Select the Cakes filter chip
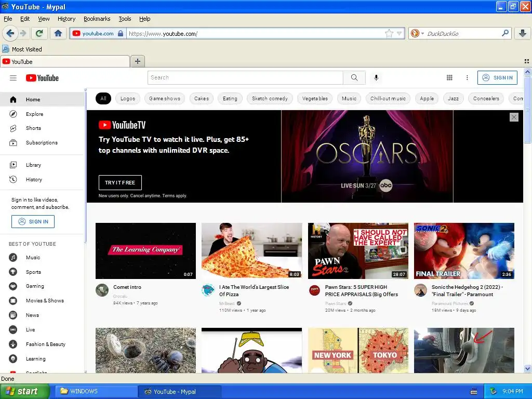 coord(202,98)
